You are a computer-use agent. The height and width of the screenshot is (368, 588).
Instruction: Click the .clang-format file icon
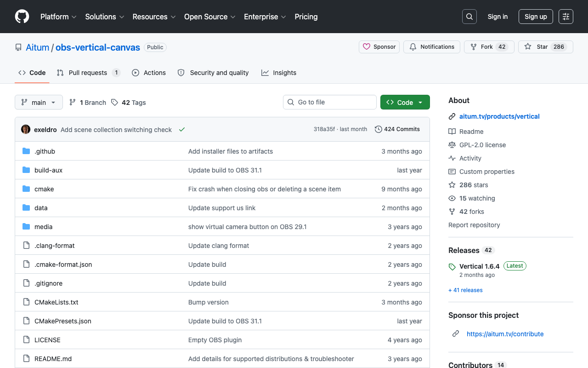point(26,246)
